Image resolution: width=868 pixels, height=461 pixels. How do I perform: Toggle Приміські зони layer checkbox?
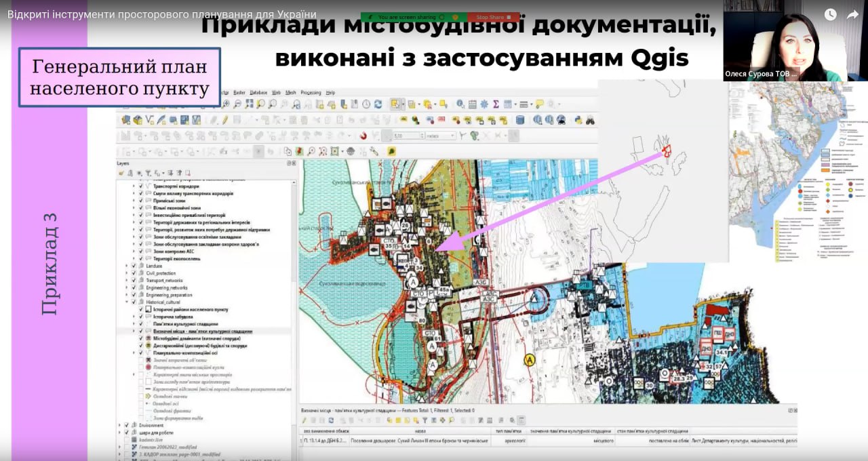[141, 201]
